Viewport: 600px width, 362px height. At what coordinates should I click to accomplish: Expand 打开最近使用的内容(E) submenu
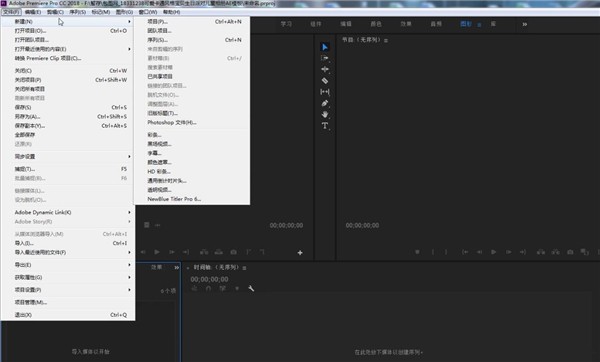pyautogui.click(x=68, y=49)
